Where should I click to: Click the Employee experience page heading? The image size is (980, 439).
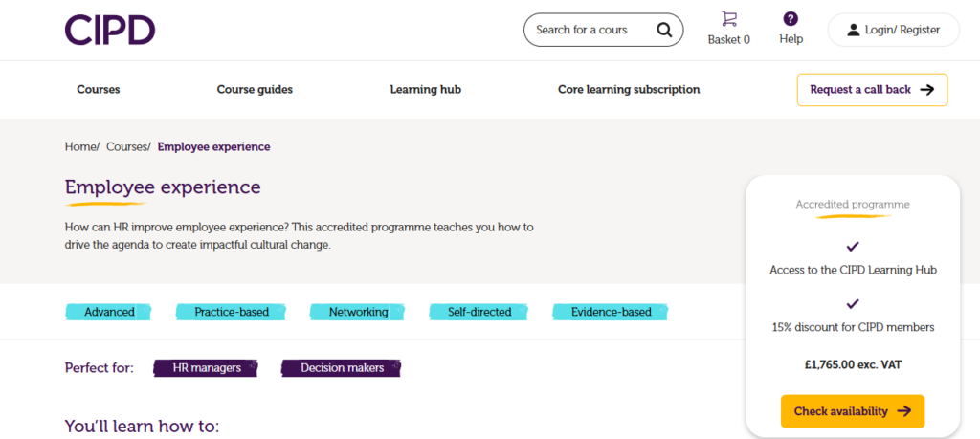[x=163, y=187]
